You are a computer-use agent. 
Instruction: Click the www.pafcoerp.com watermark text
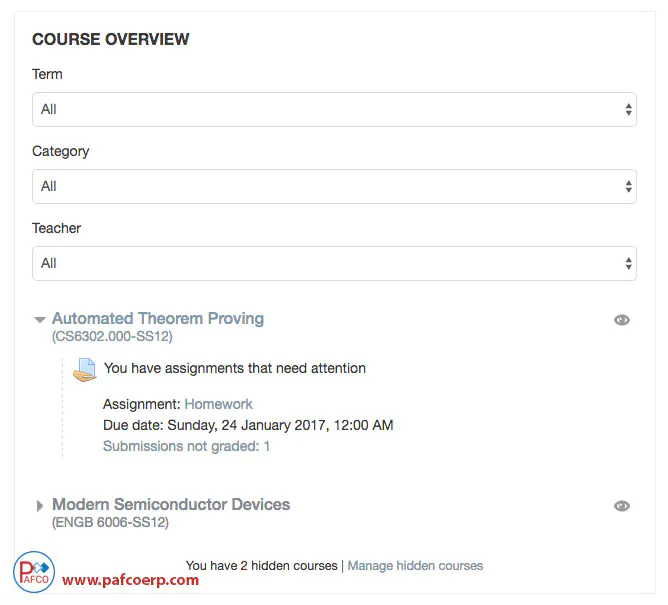(130, 580)
